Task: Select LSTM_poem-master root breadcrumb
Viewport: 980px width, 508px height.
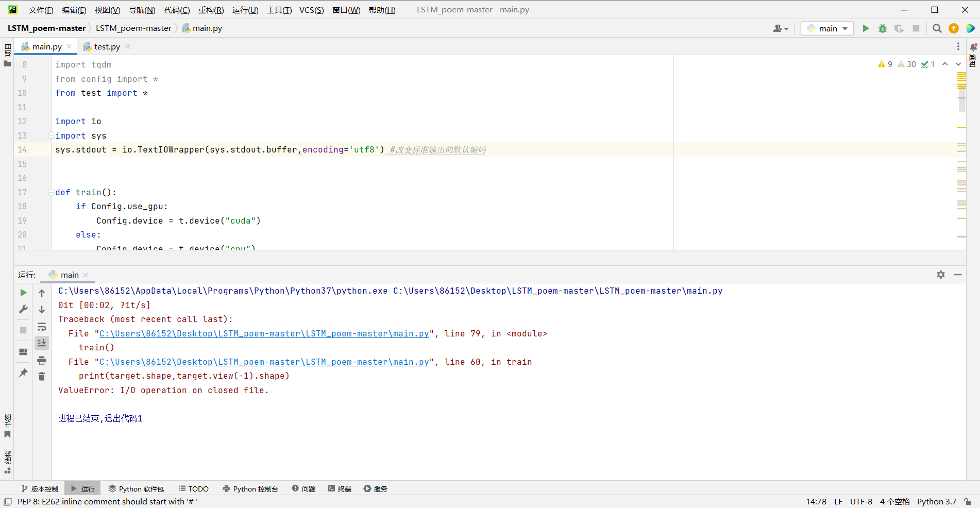Action: (47, 28)
